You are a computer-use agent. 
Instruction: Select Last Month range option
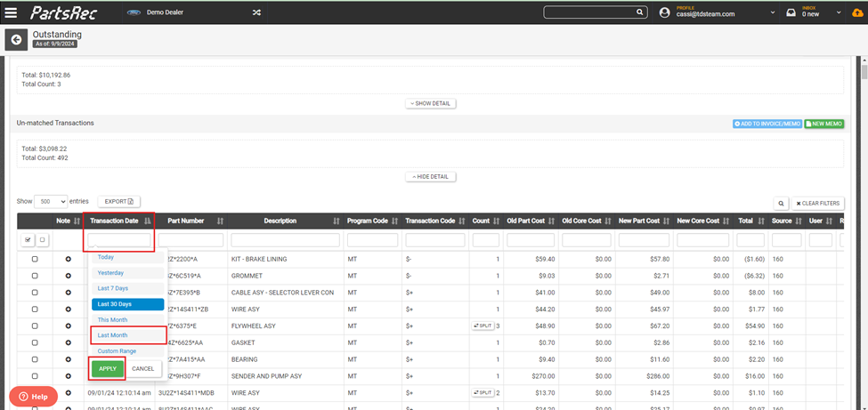click(x=128, y=335)
